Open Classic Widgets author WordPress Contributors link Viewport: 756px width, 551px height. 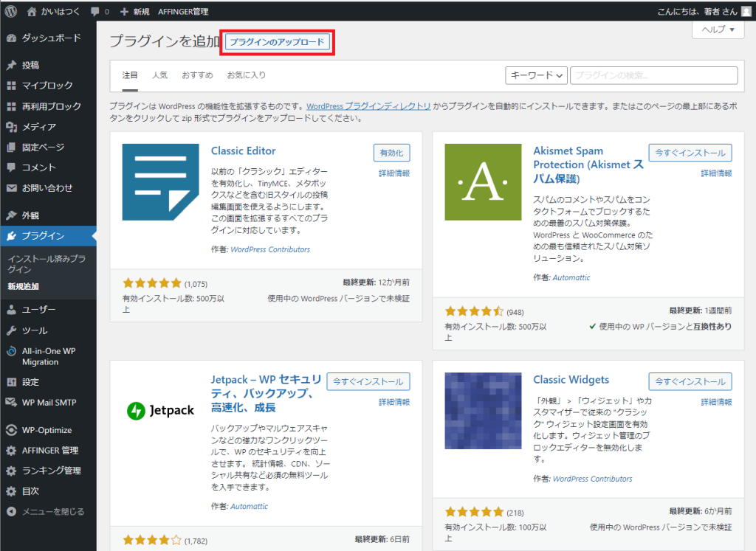click(593, 479)
